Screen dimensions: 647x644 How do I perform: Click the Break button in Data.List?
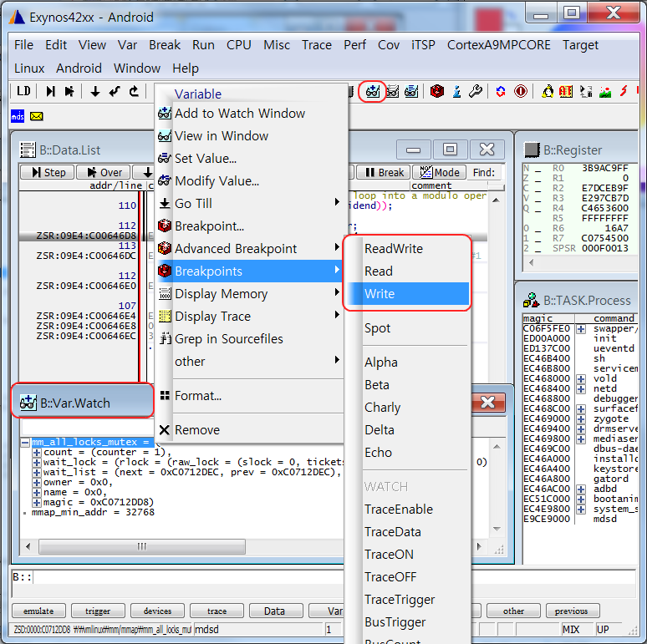pyautogui.click(x=383, y=173)
